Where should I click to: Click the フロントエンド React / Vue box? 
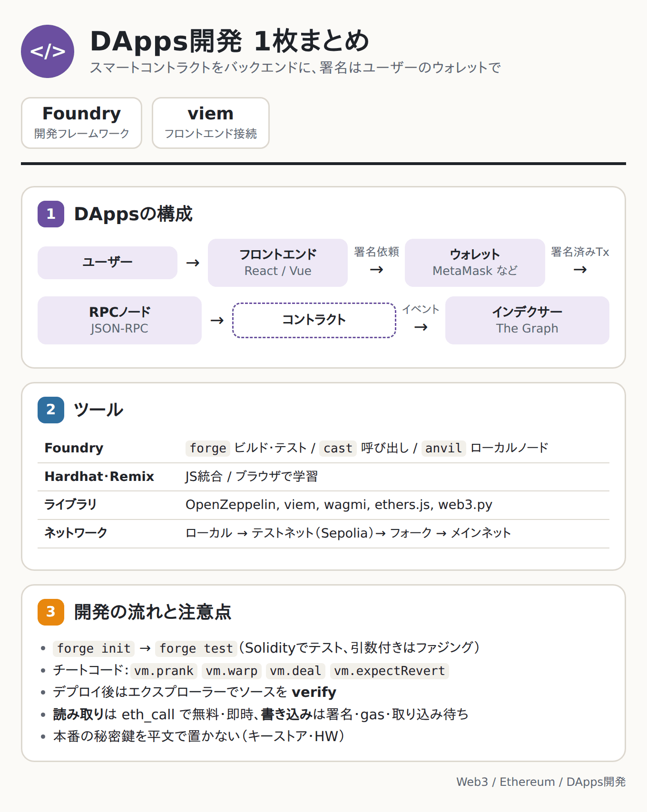coord(278,263)
